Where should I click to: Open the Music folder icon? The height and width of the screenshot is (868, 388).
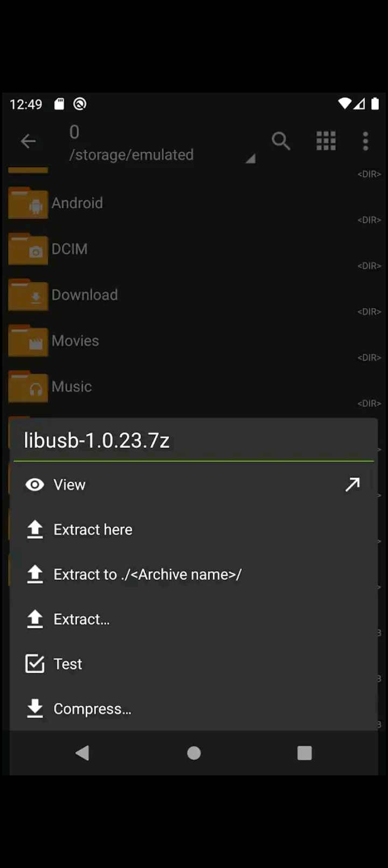[29, 387]
